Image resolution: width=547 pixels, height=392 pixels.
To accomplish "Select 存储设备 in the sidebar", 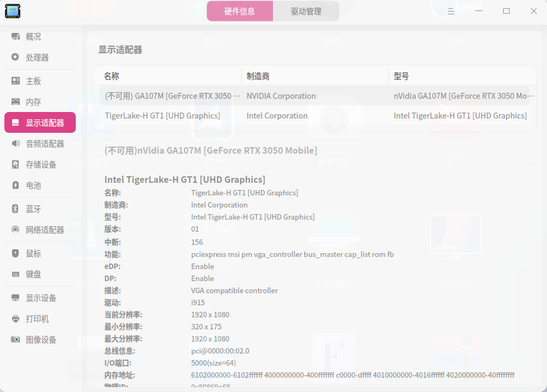I will click(40, 164).
